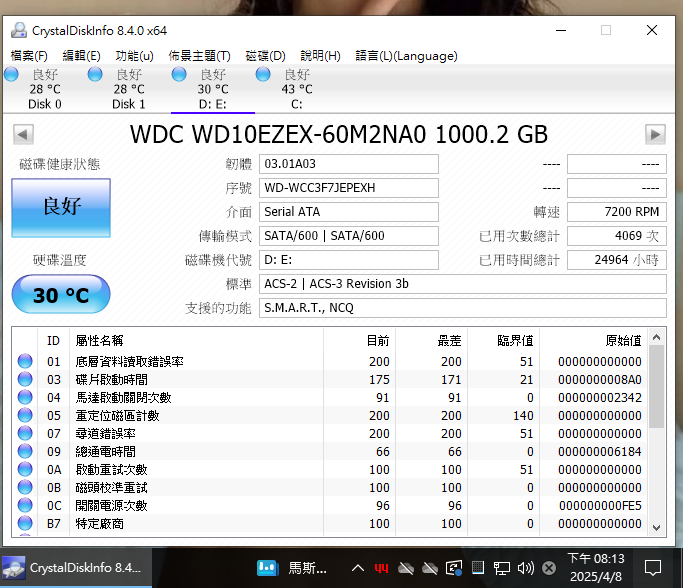Click the 良好 health status button
The height and width of the screenshot is (588, 683).
pos(61,208)
